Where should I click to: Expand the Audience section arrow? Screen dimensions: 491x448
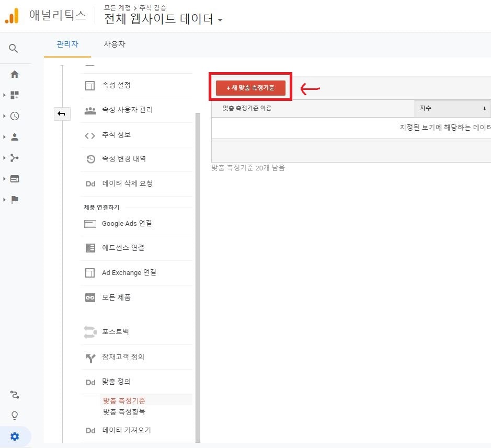point(4,137)
